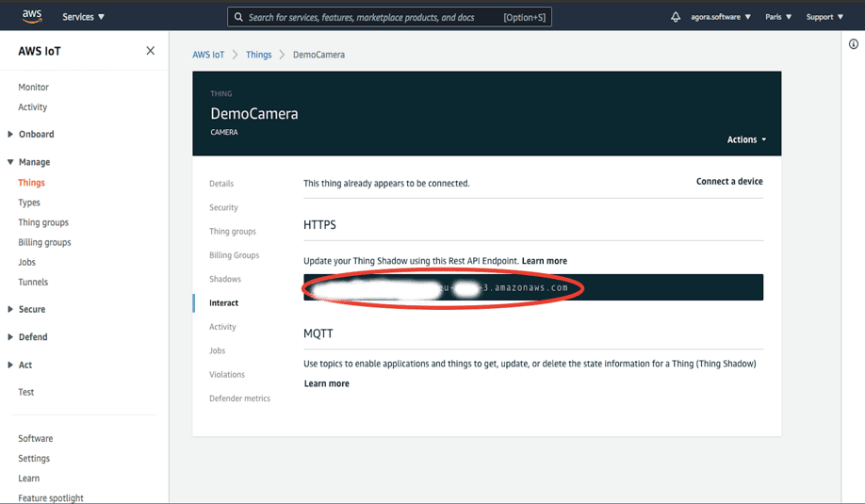Viewport: 865px width, 504px height.
Task: Click the MQTT section heading
Action: (x=318, y=333)
